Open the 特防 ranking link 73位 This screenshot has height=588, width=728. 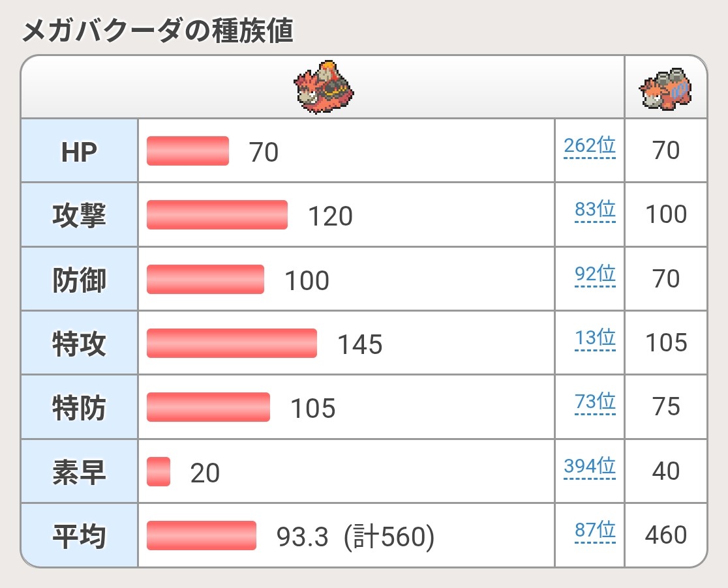[595, 402]
